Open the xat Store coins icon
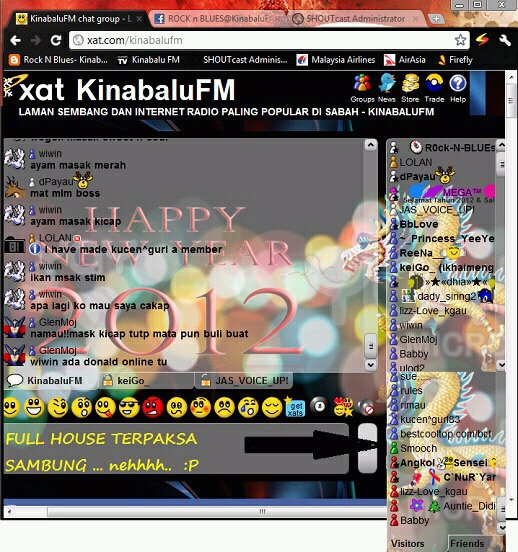 pos(410,83)
